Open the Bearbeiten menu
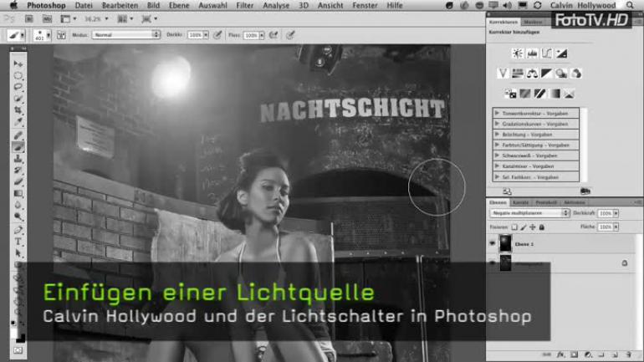 [120, 5]
